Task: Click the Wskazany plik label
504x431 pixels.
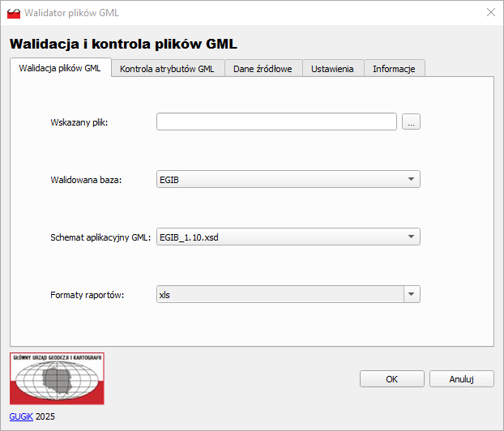Action: point(79,122)
